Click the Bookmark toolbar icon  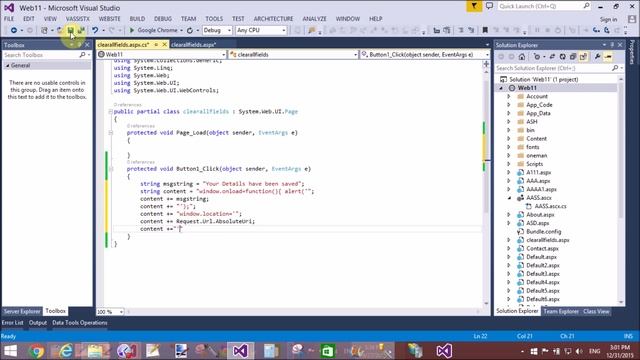coord(485,30)
